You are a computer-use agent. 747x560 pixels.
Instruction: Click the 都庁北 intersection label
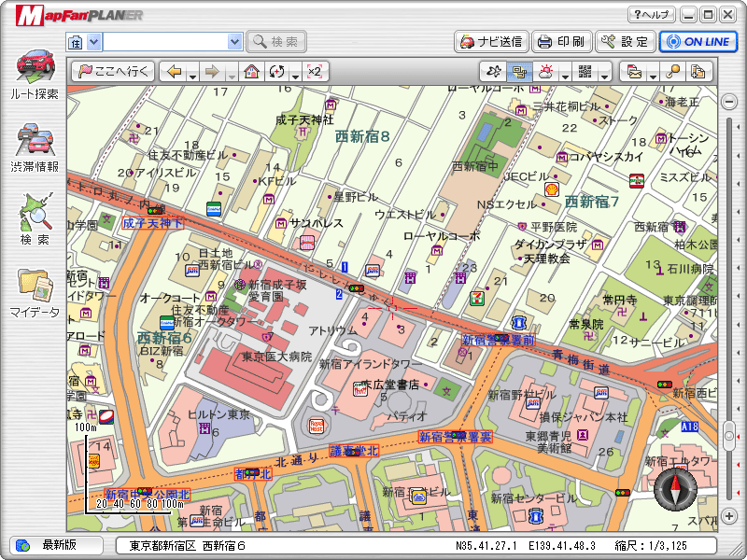[x=253, y=474]
